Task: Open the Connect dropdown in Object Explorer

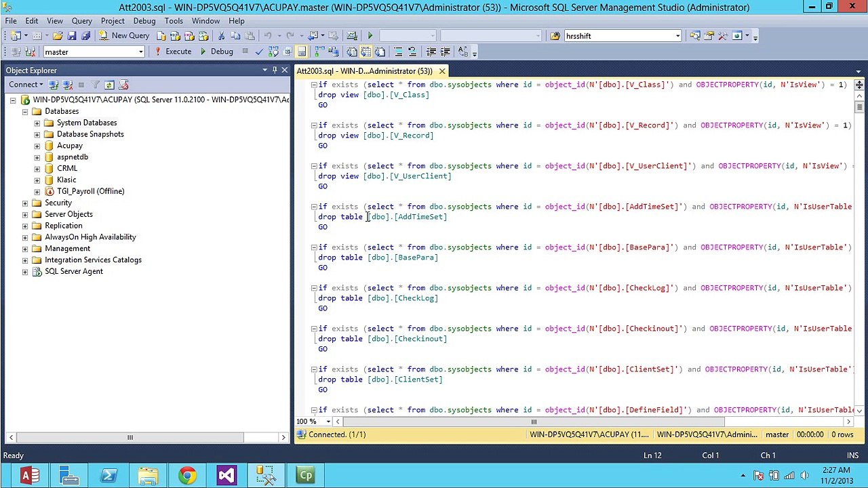Action: point(26,85)
